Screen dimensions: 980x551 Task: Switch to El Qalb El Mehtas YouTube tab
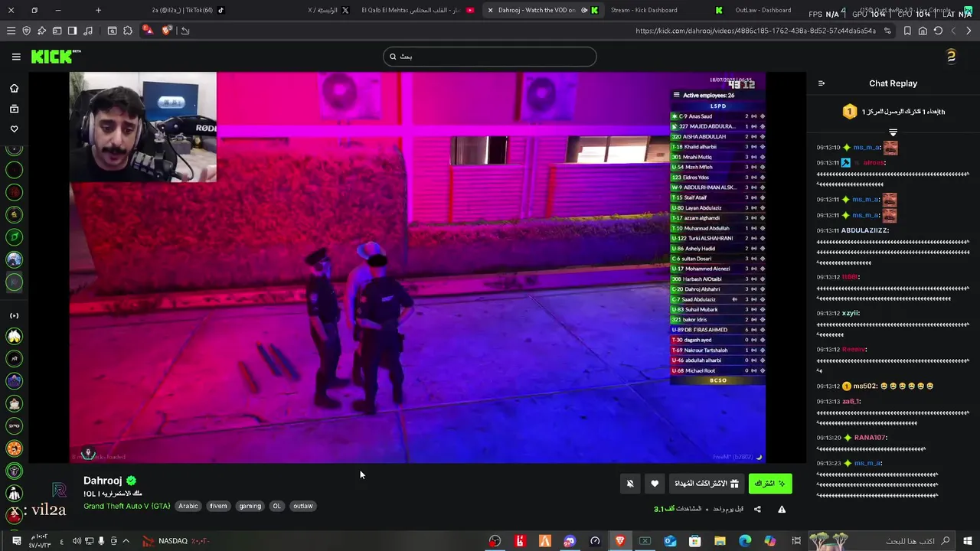(x=417, y=10)
